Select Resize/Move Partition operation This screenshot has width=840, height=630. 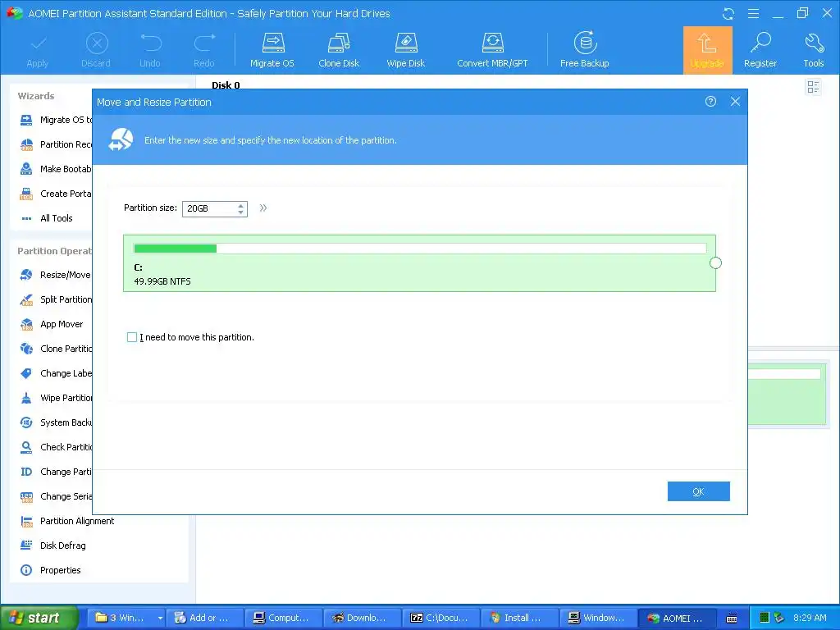pos(56,275)
